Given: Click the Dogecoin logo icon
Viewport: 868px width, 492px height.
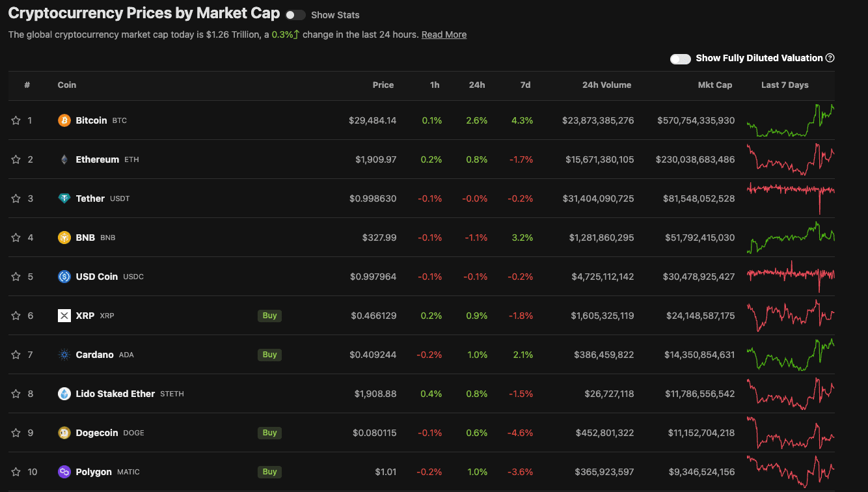Looking at the screenshot, I should pyautogui.click(x=64, y=433).
